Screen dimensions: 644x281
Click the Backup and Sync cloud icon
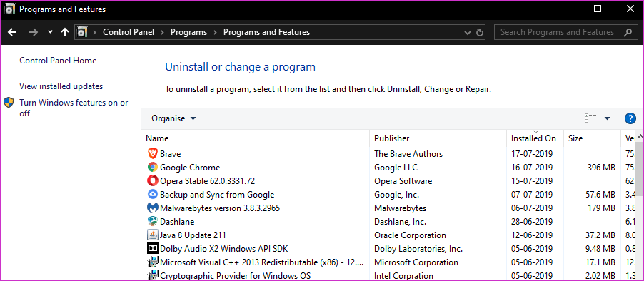click(152, 195)
